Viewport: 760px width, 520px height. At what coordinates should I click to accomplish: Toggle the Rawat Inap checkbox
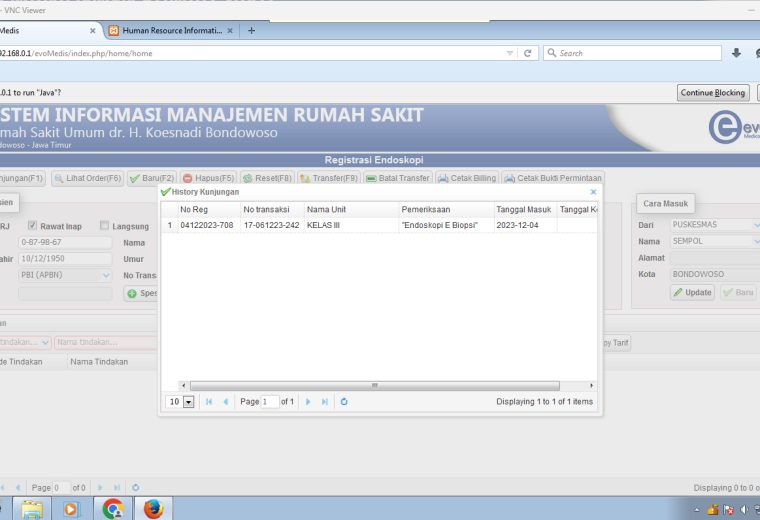pos(32,225)
